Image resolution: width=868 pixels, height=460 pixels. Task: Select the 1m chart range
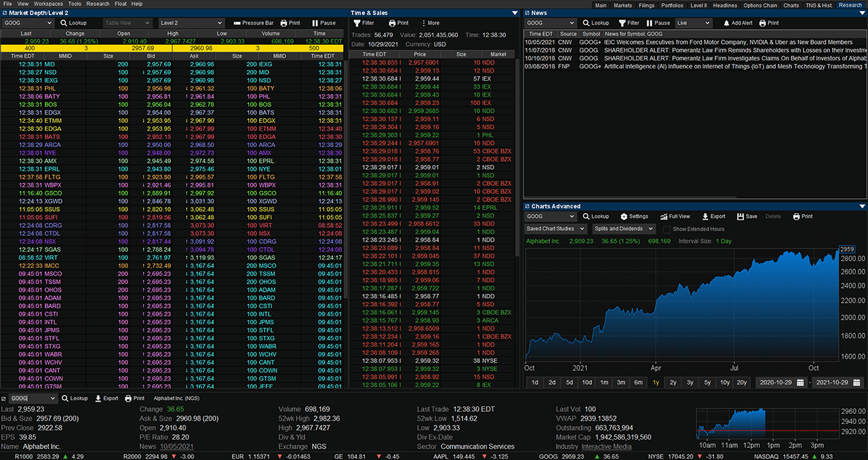click(x=604, y=383)
